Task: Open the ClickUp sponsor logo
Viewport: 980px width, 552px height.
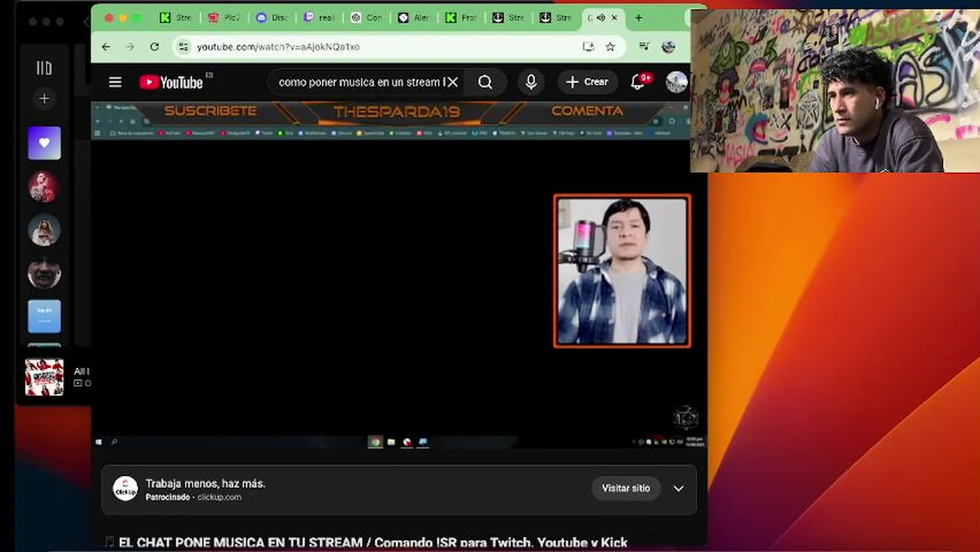Action: point(125,489)
